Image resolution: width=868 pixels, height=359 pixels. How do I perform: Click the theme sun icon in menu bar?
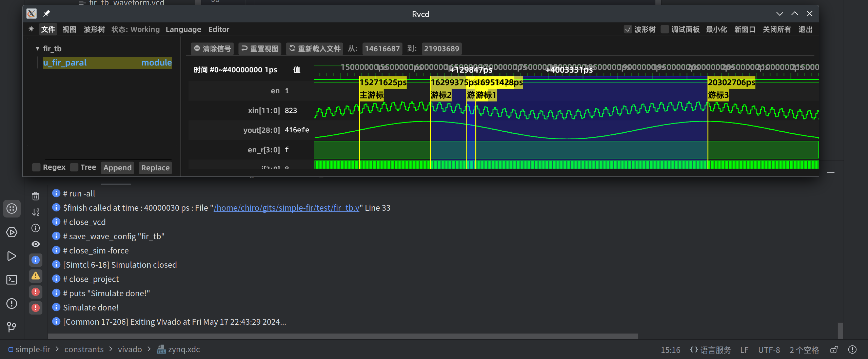click(x=31, y=29)
